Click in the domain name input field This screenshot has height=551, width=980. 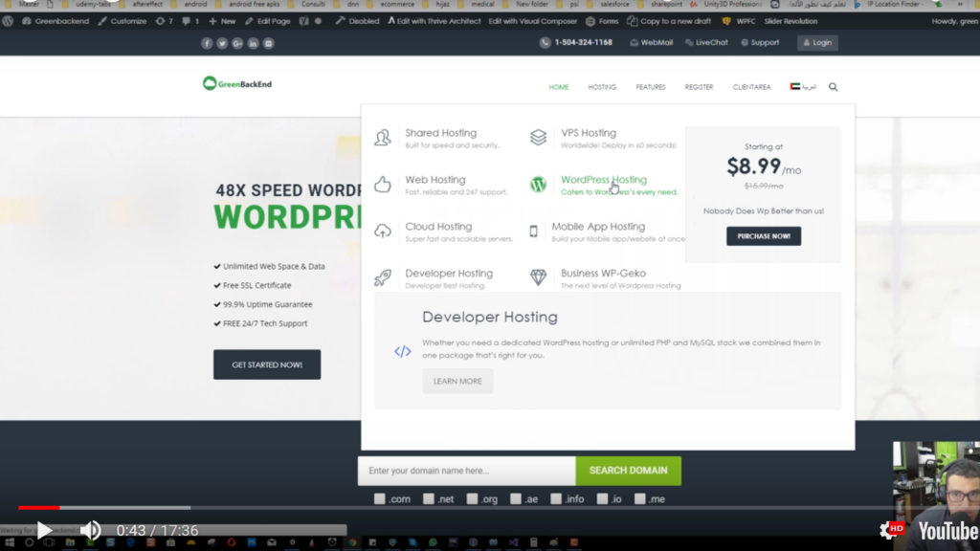tap(466, 471)
